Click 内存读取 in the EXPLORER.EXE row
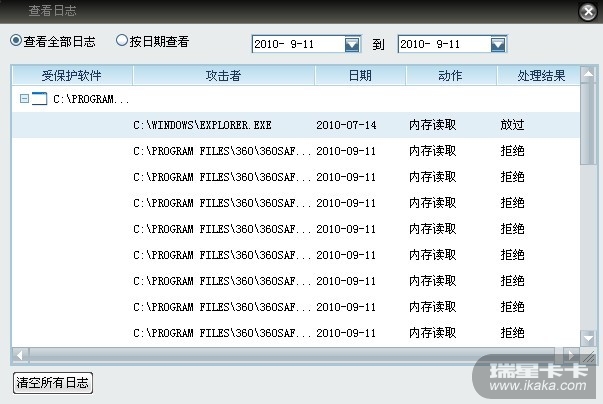 [433, 125]
